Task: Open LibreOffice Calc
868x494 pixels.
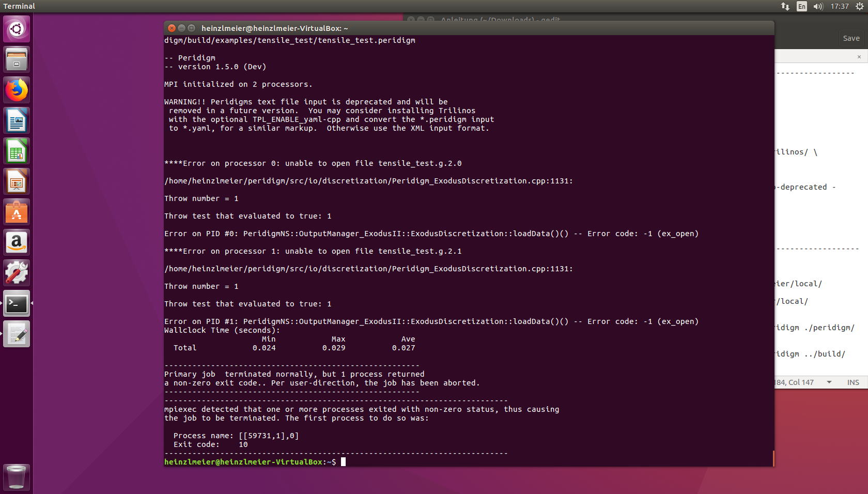Action: tap(17, 150)
